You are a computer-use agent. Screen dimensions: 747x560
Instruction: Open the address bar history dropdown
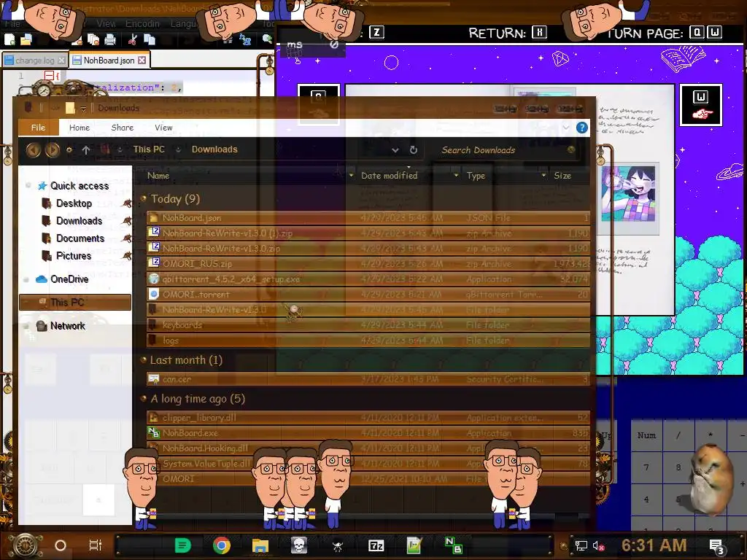point(395,150)
